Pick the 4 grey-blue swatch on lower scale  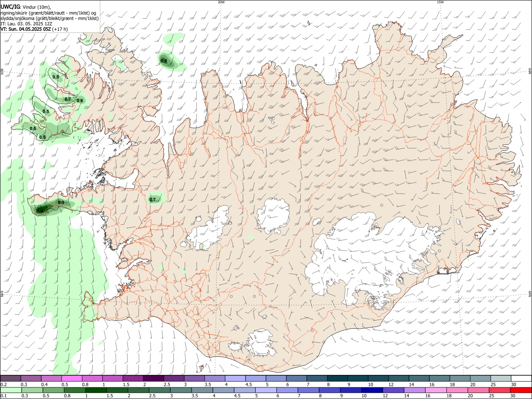point(223,390)
